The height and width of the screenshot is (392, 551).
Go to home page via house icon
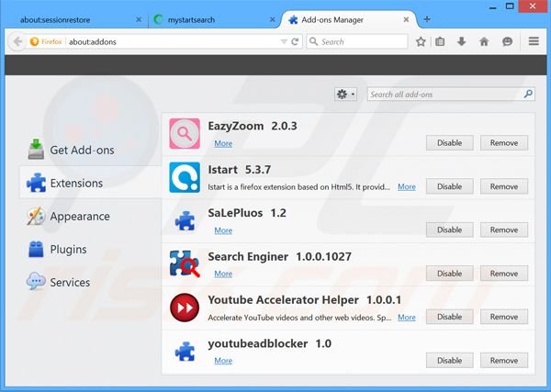(484, 42)
